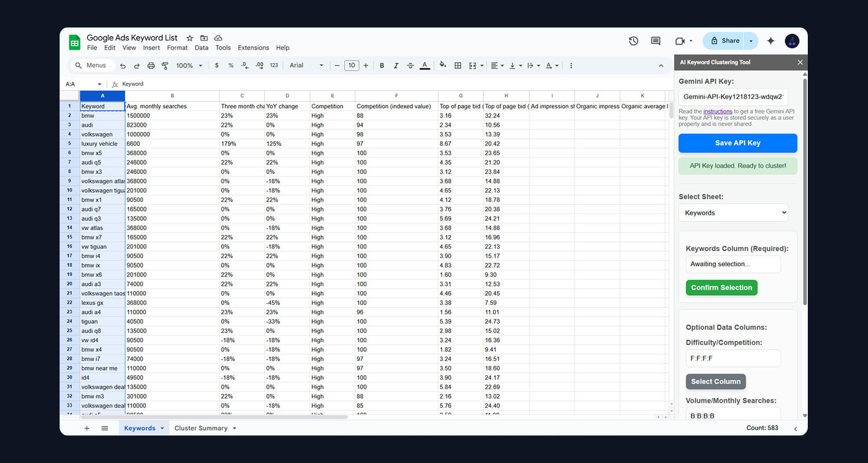868x463 pixels.
Task: Open more toolbar options three dots
Action: (571, 65)
